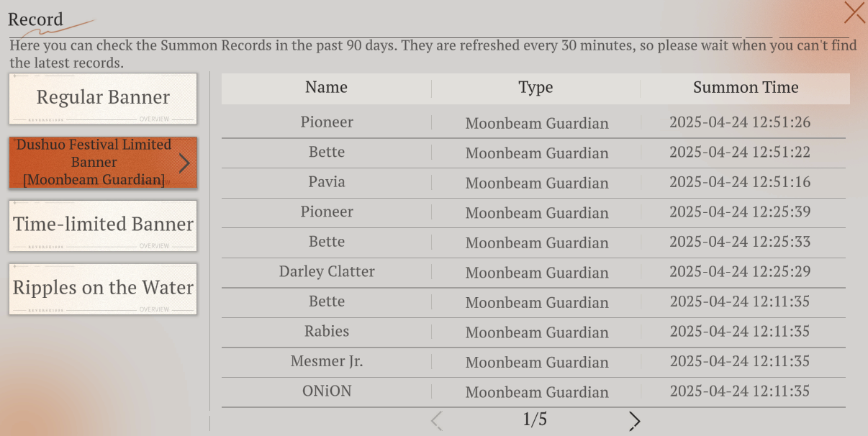Select Dushuo Festival Limited Banner tab
The image size is (868, 436).
point(103,162)
